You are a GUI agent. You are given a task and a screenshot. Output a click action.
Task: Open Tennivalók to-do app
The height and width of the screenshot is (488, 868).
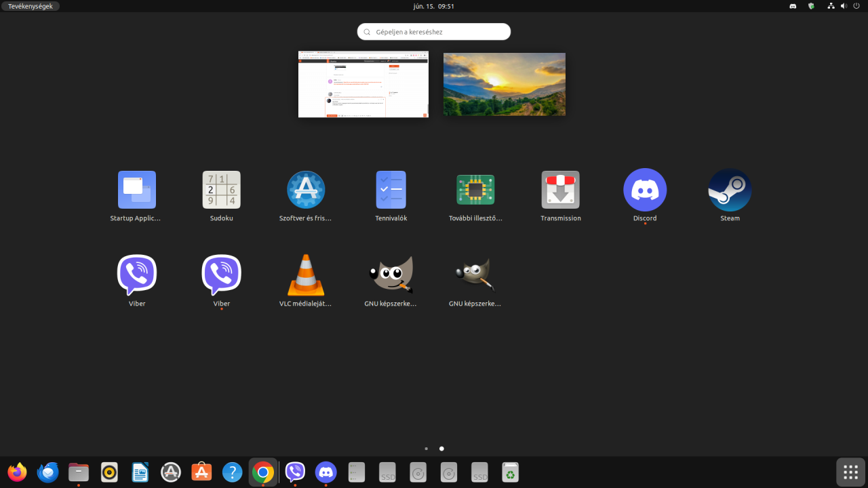click(391, 190)
